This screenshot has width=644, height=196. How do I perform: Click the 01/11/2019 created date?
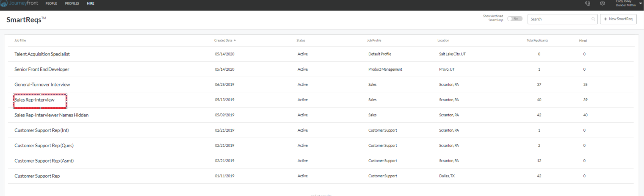(224, 176)
